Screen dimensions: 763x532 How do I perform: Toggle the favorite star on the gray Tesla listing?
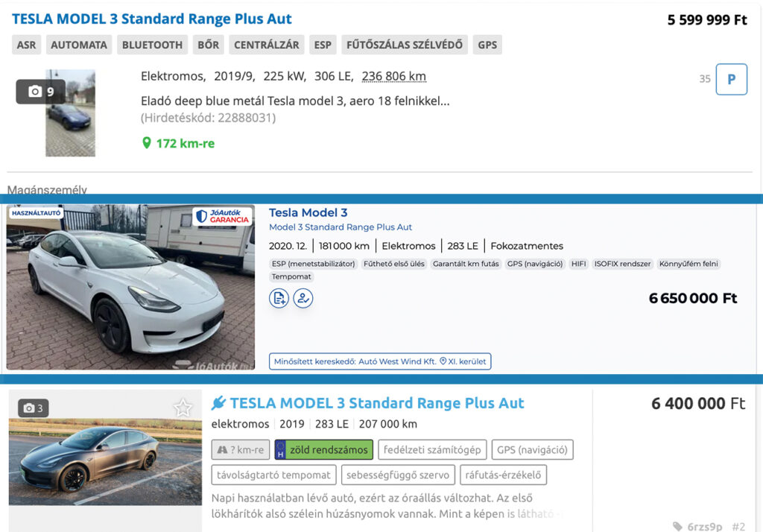pyautogui.click(x=183, y=408)
